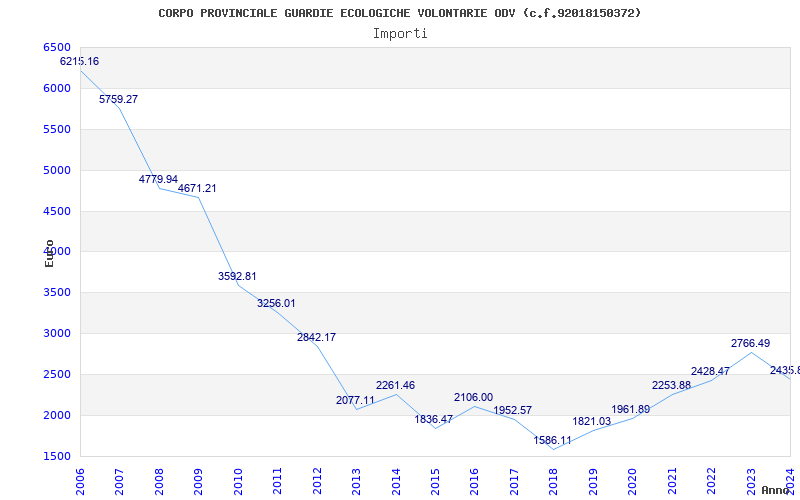Select year 2021 on the axis

(x=672, y=482)
